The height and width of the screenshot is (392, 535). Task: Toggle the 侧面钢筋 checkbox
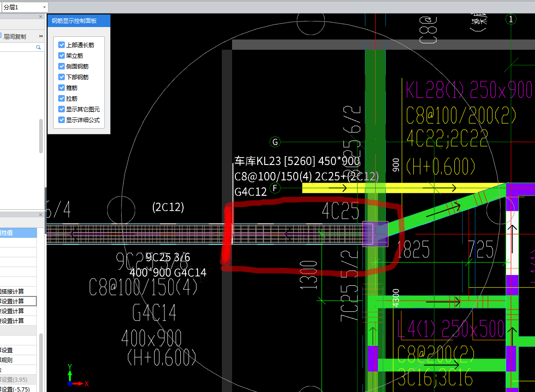[x=62, y=66]
